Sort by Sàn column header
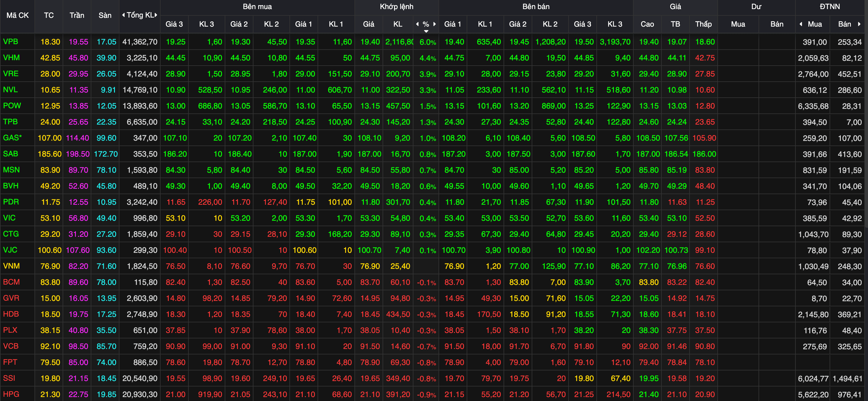 [105, 15]
